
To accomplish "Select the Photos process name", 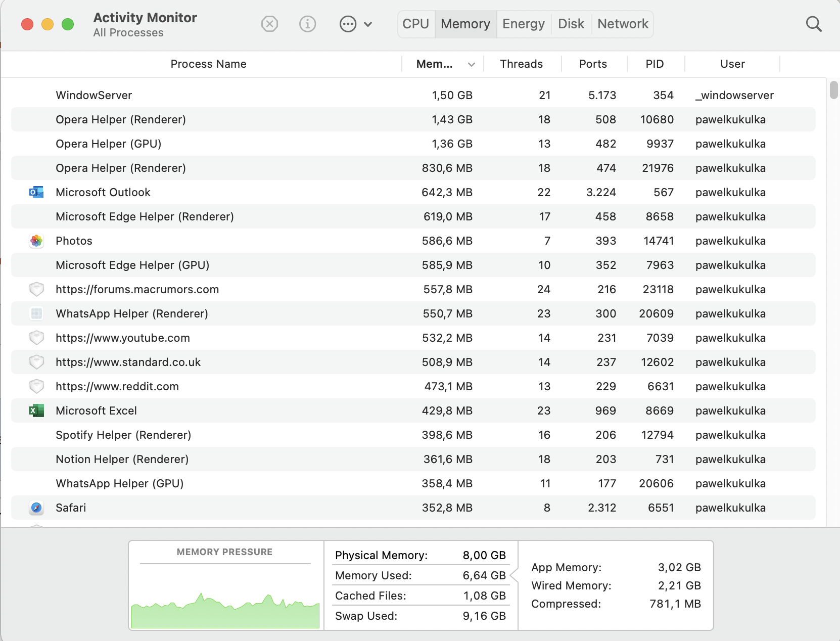I will tap(74, 241).
